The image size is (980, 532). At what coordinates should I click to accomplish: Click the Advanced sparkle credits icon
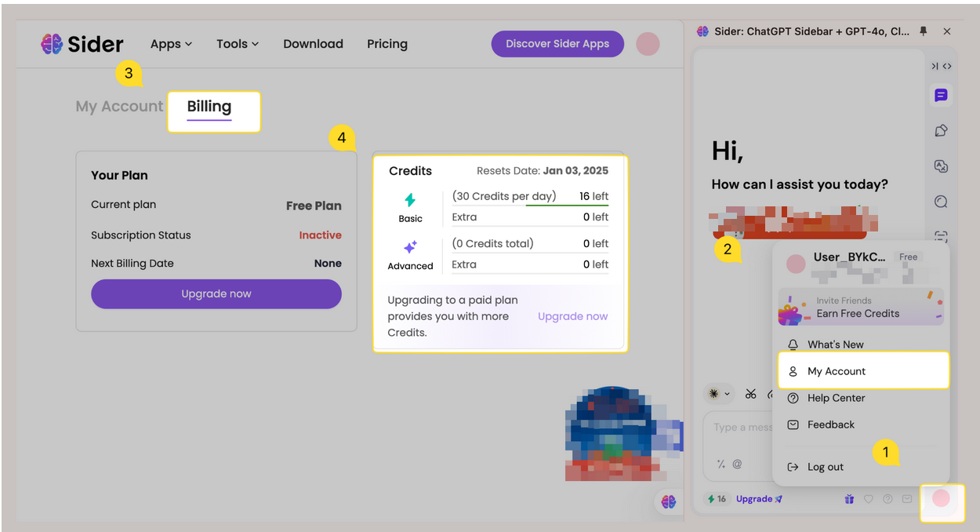point(410,247)
